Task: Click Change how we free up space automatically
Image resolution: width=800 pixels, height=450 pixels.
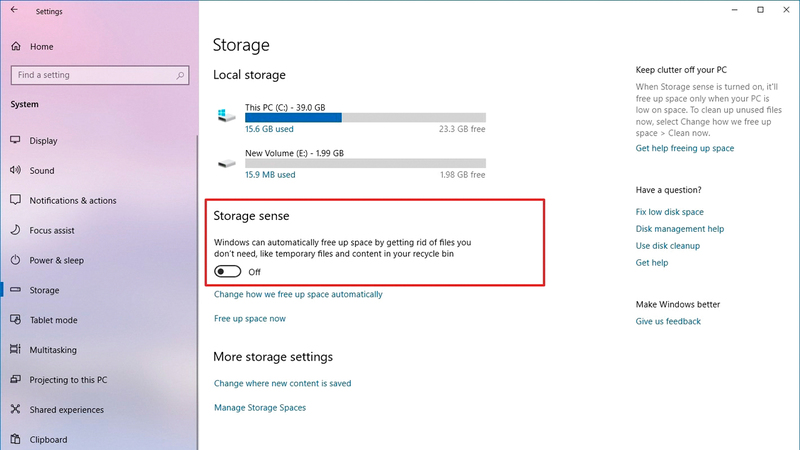Action: (x=298, y=295)
